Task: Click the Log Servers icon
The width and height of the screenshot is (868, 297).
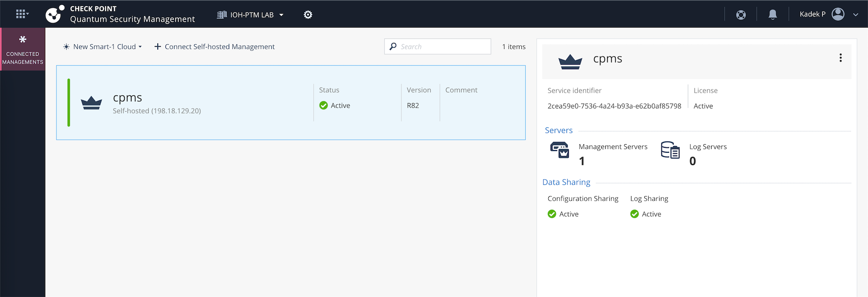Action: pyautogui.click(x=670, y=150)
